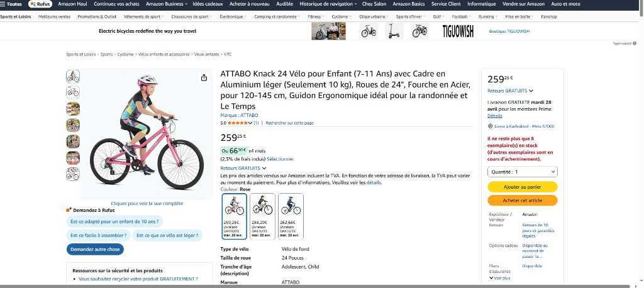Expand Voir plus in seller details

click(x=500, y=278)
